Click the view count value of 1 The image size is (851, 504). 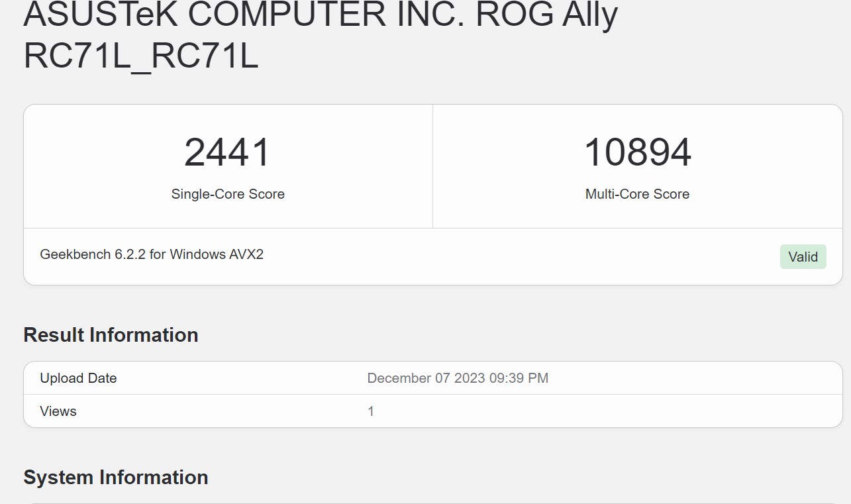click(371, 411)
